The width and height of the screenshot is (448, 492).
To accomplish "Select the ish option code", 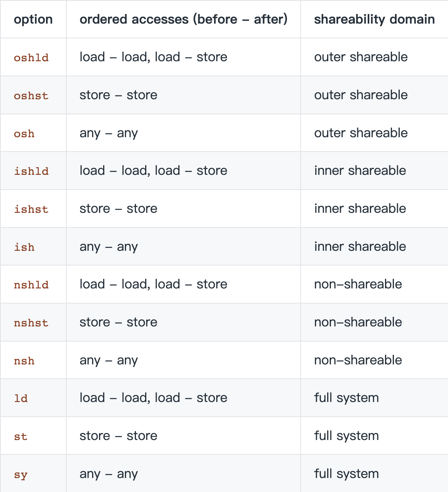I will 24,247.
